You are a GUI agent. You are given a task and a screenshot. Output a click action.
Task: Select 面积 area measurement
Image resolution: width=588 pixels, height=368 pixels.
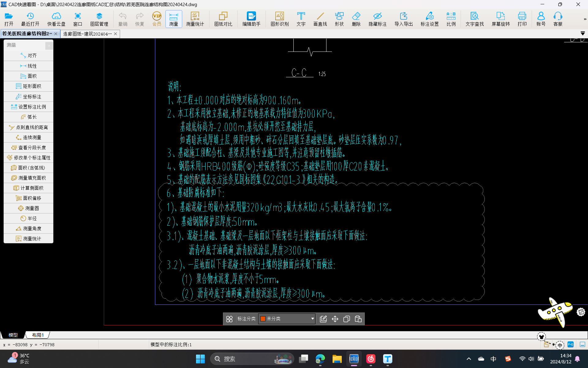(x=28, y=76)
